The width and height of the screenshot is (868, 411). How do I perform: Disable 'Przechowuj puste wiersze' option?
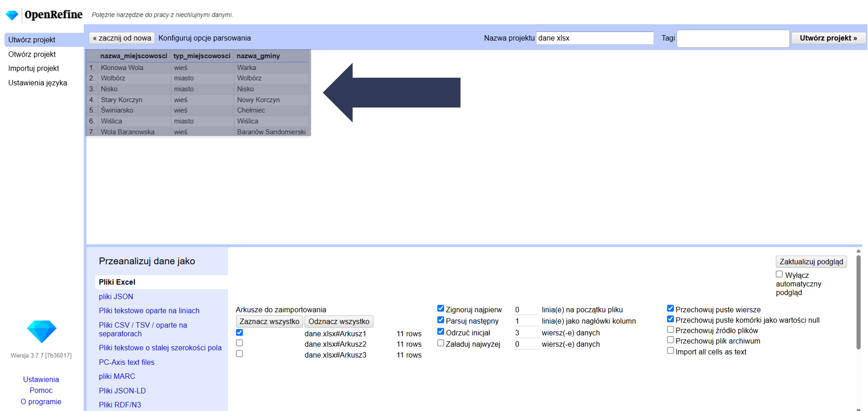tap(670, 309)
